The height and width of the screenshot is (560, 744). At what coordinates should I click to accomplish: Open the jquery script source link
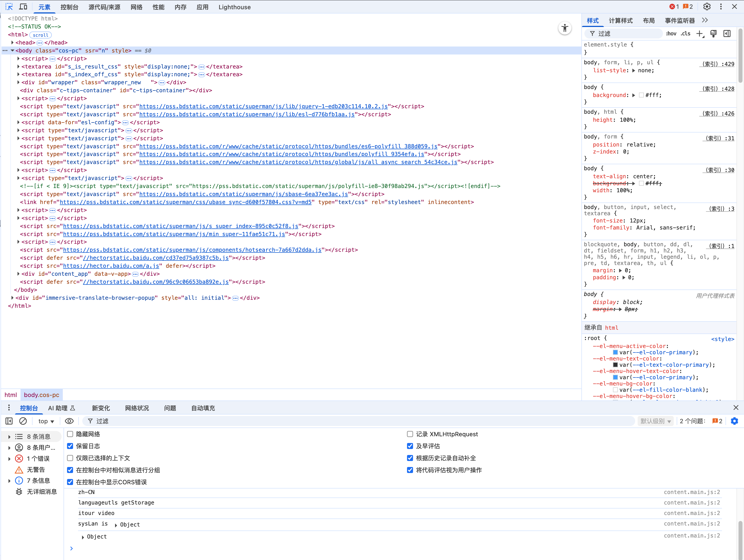(x=263, y=106)
